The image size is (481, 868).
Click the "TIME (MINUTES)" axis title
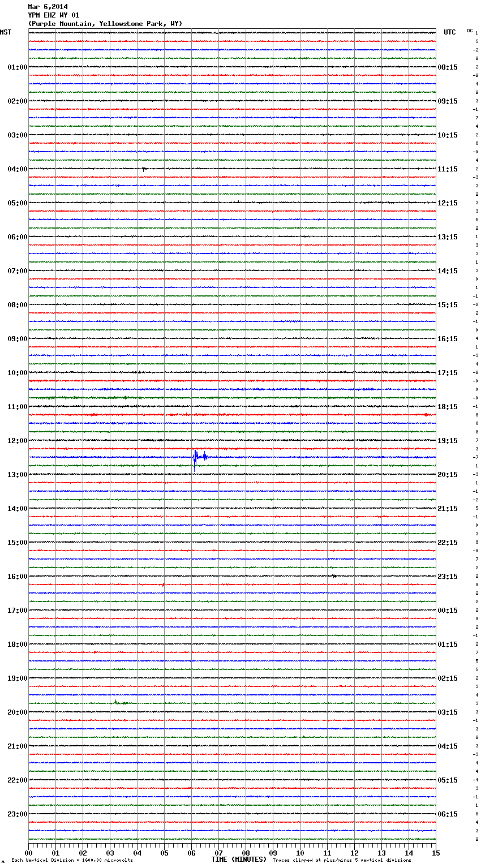[239, 860]
